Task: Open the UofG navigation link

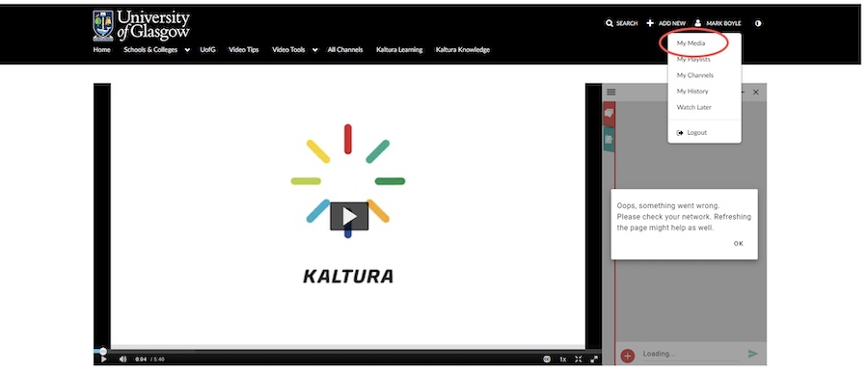Action: tap(207, 50)
